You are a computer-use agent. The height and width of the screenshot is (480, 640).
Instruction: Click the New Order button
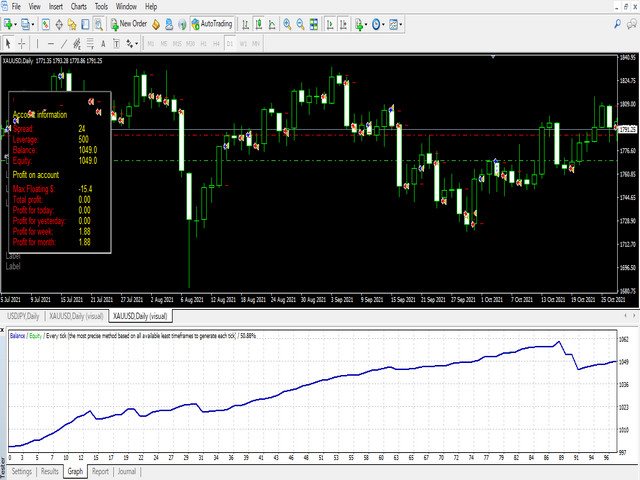point(129,24)
